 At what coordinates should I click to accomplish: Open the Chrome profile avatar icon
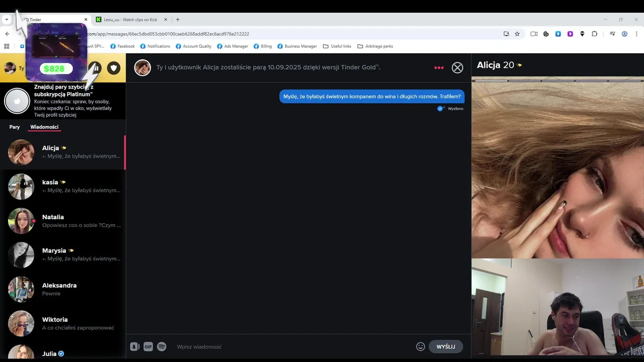[624, 34]
